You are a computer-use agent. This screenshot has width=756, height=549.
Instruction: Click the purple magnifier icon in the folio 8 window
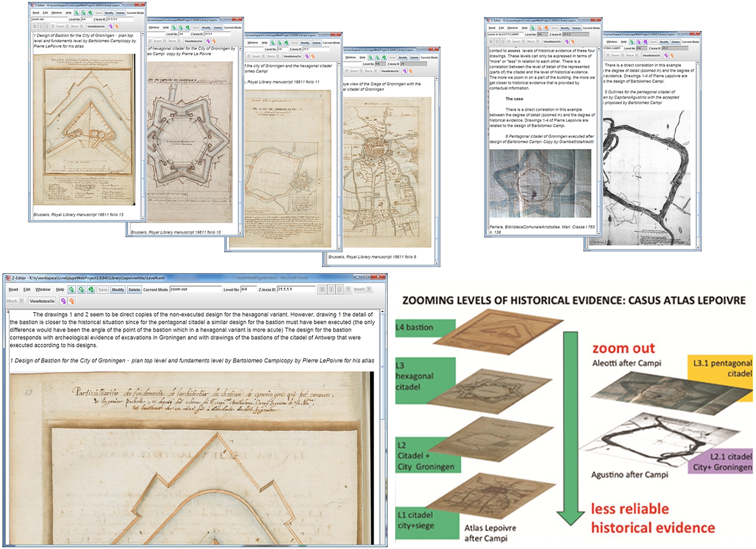(404, 71)
